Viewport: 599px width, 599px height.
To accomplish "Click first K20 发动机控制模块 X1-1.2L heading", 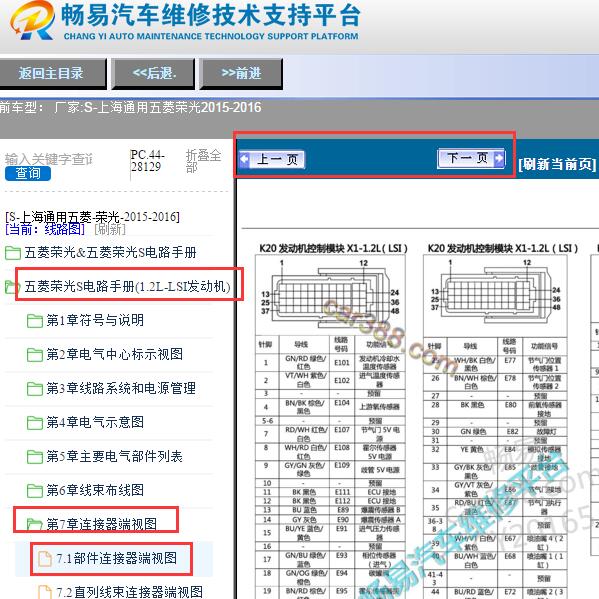I will (x=333, y=248).
